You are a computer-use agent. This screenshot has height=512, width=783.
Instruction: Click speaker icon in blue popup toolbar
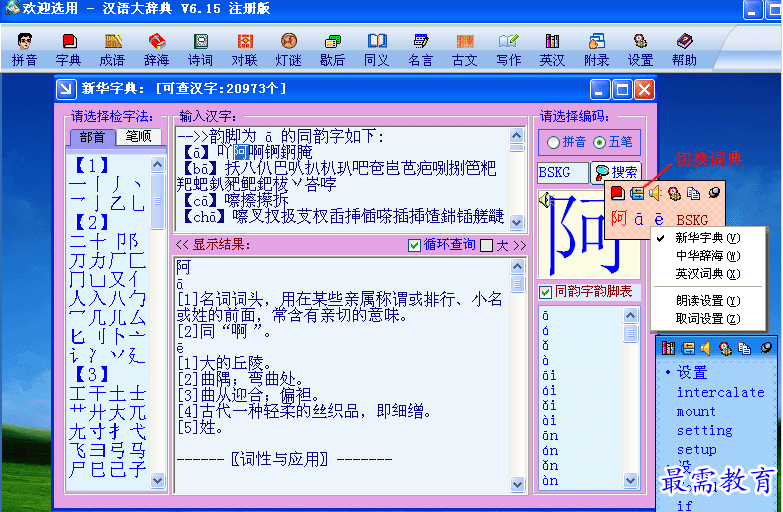coord(706,348)
